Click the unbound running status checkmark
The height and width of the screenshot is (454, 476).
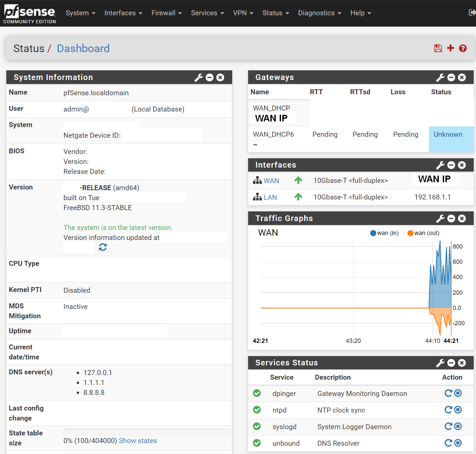[x=257, y=443]
